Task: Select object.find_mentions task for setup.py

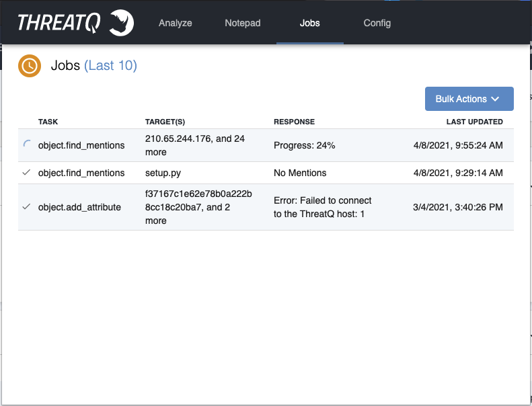Action: click(81, 173)
